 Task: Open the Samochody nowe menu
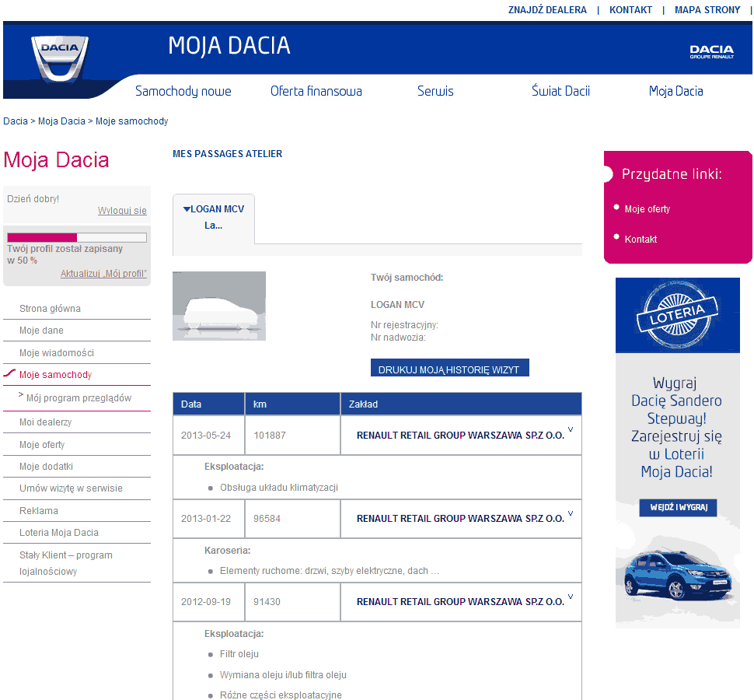(x=183, y=91)
